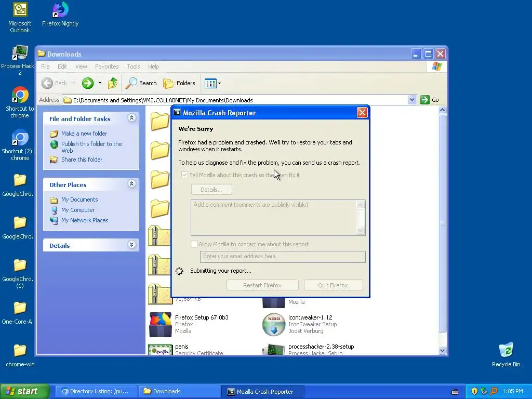Open File menu in Downloads window
532x399 pixels.
click(x=45, y=66)
